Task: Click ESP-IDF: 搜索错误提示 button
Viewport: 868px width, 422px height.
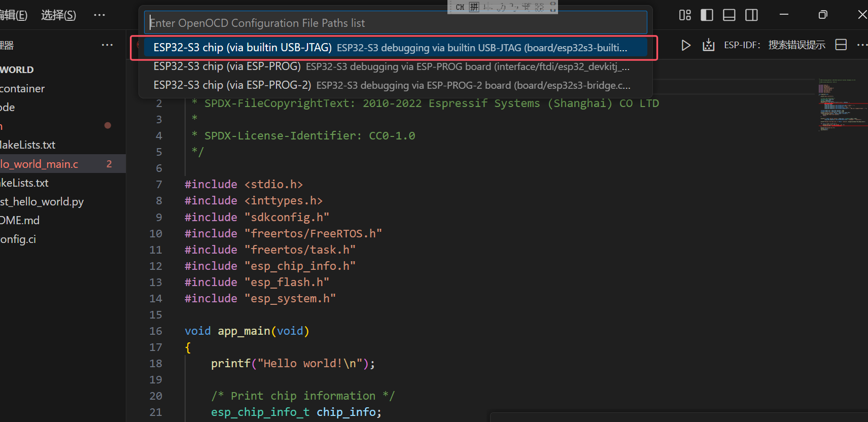Action: point(774,45)
